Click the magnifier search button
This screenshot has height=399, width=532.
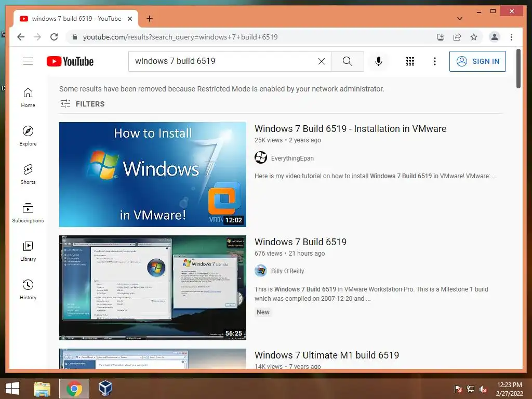point(348,61)
